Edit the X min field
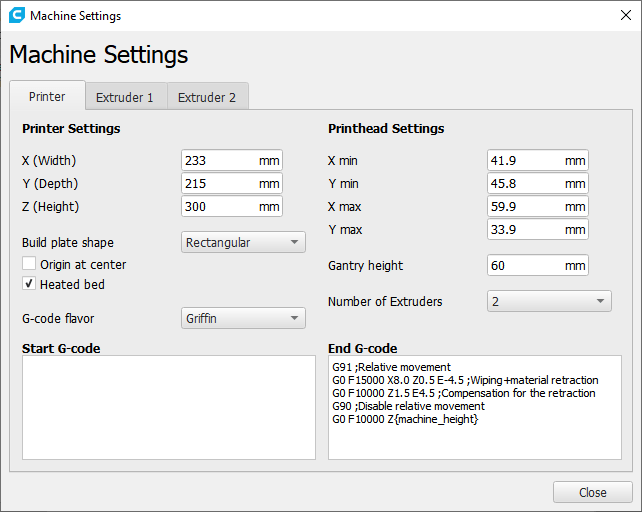642x512 pixels. (x=538, y=160)
